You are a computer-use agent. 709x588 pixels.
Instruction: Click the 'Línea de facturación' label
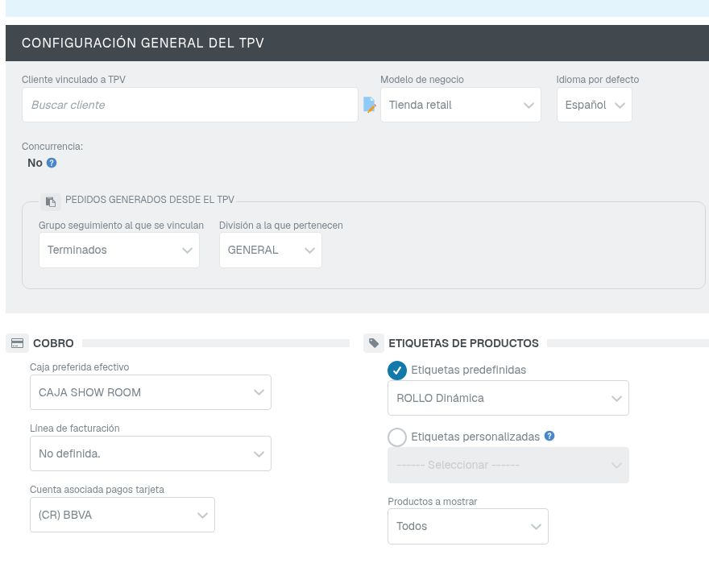pyautogui.click(x=75, y=429)
